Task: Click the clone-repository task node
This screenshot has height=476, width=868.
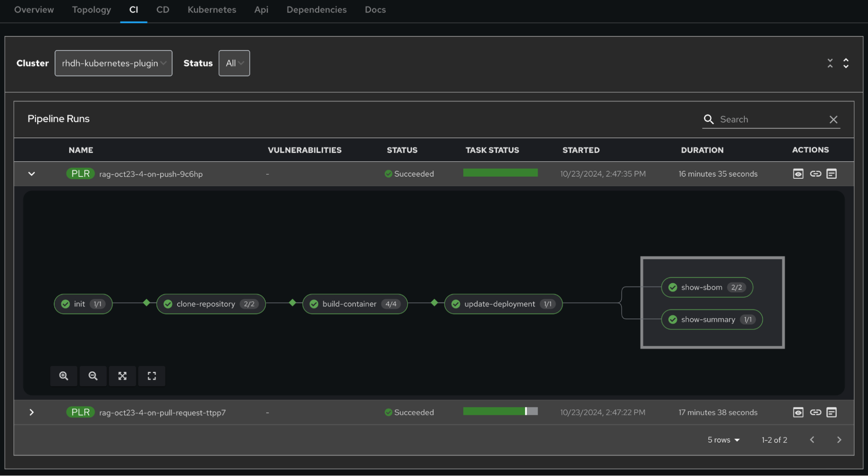Action: (211, 304)
